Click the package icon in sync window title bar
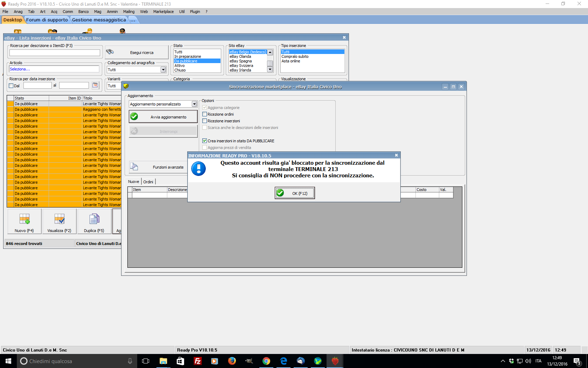The image size is (588, 368). tap(126, 86)
